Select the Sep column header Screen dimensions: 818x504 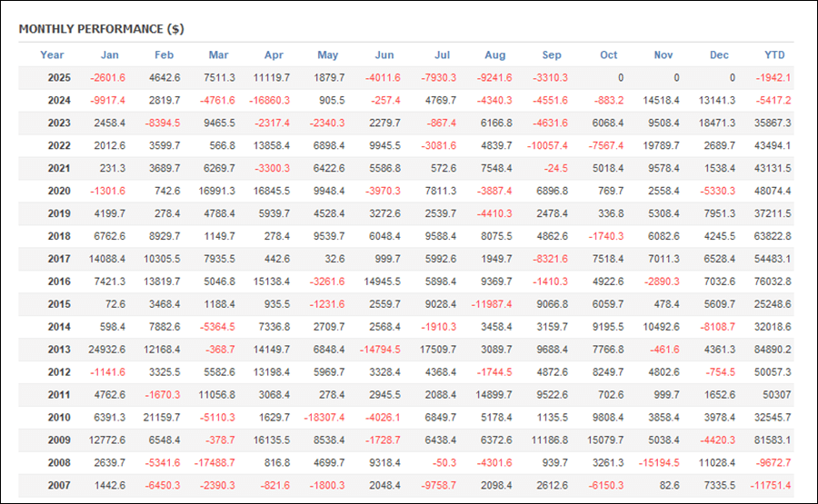(x=552, y=55)
